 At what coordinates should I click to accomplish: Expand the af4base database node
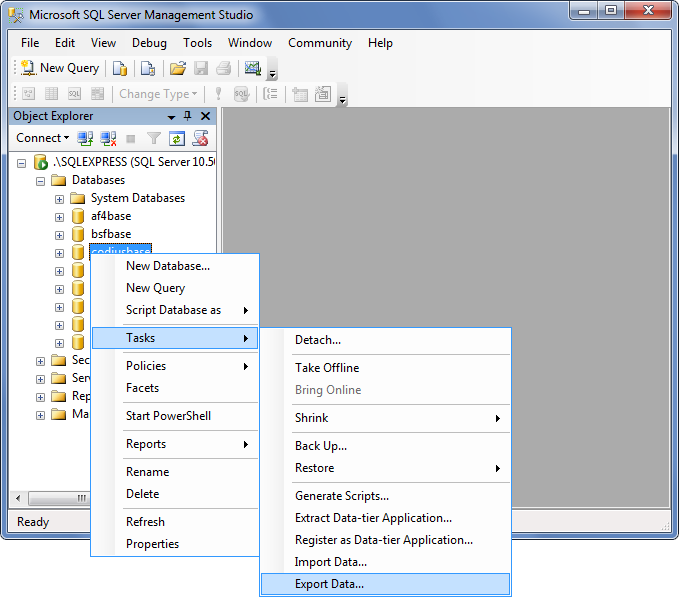59,216
